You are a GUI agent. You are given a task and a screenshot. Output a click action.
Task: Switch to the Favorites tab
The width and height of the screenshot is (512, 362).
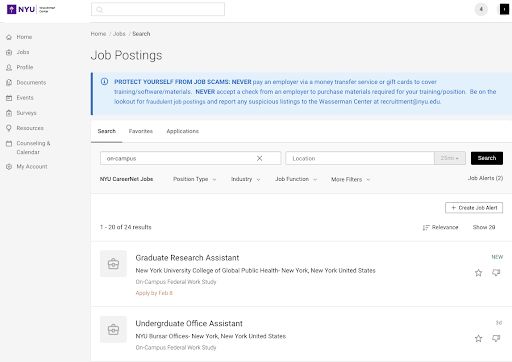pyautogui.click(x=141, y=131)
